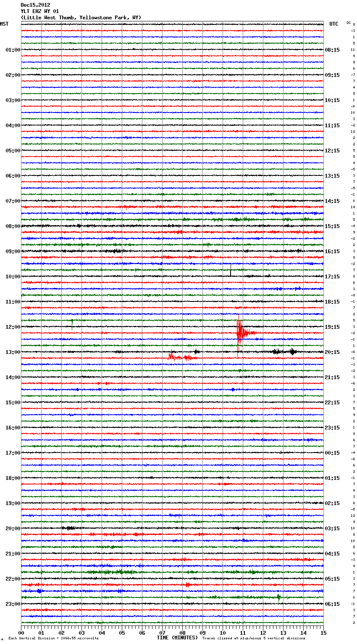Select the 23:15 UTC time label
Viewport: 357px width, 644px height.
pyautogui.click(x=332, y=428)
